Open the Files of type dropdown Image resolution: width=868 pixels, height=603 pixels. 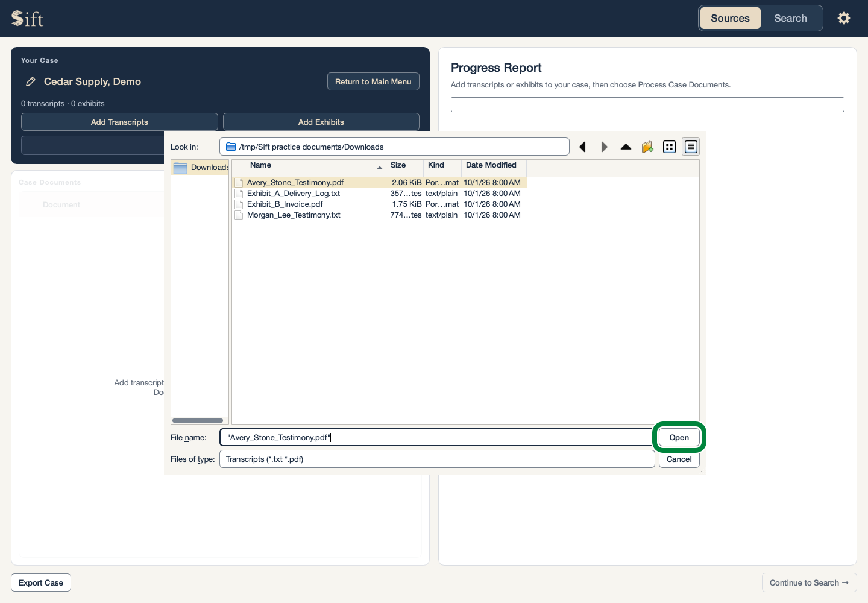point(437,459)
